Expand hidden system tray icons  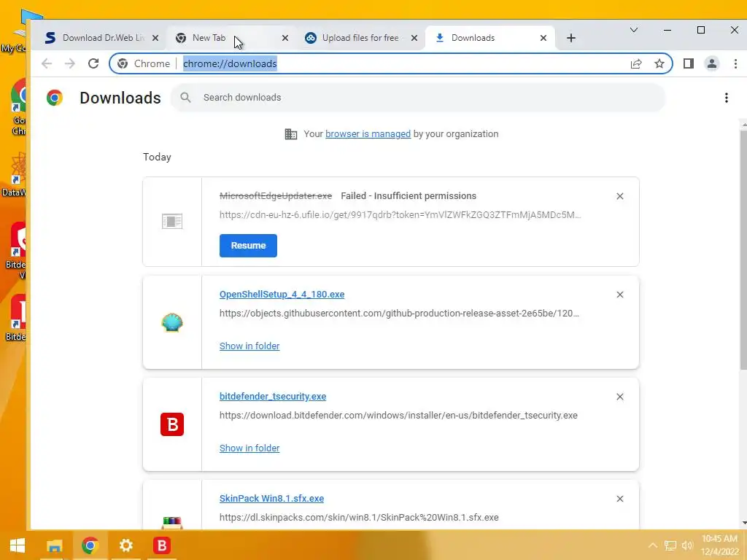[653, 545]
